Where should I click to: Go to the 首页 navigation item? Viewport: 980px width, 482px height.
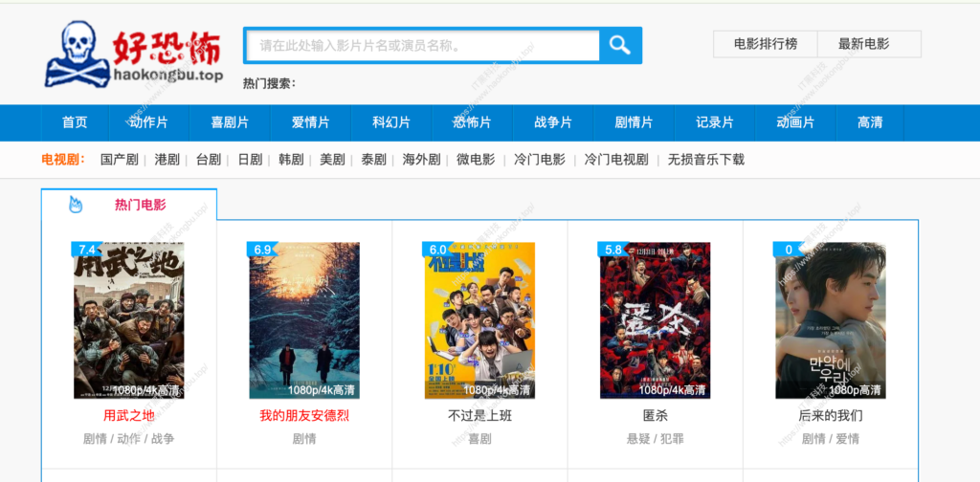coord(75,122)
